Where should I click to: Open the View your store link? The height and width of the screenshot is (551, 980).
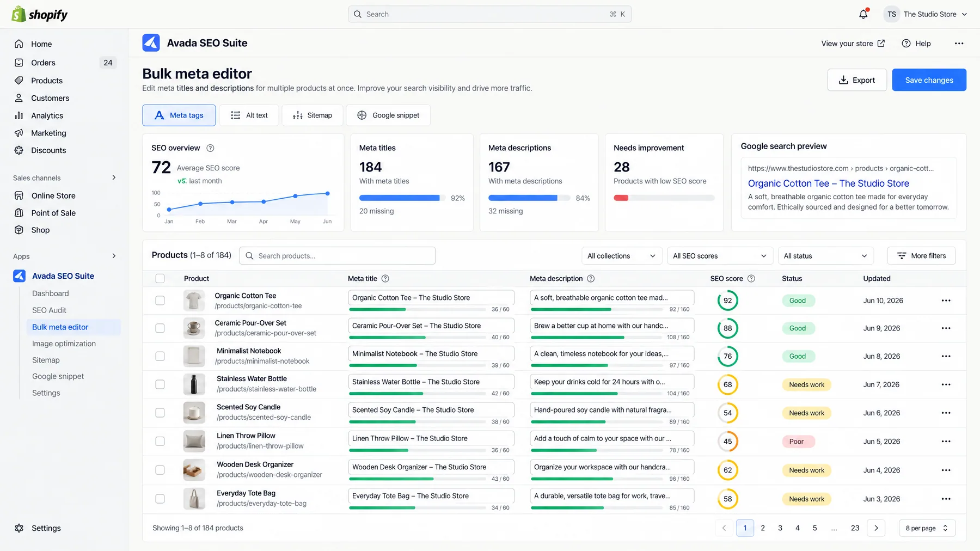click(853, 44)
